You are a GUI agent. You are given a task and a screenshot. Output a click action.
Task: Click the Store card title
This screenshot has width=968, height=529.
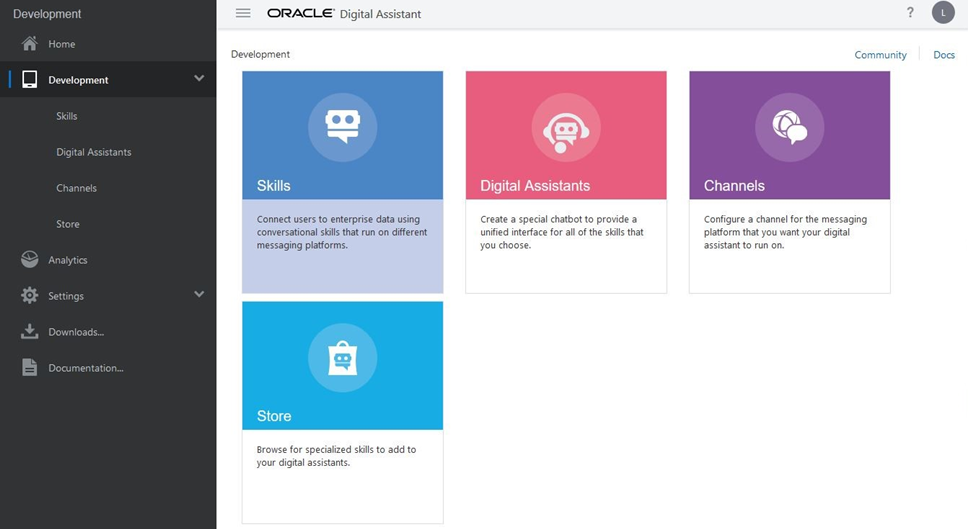click(274, 416)
